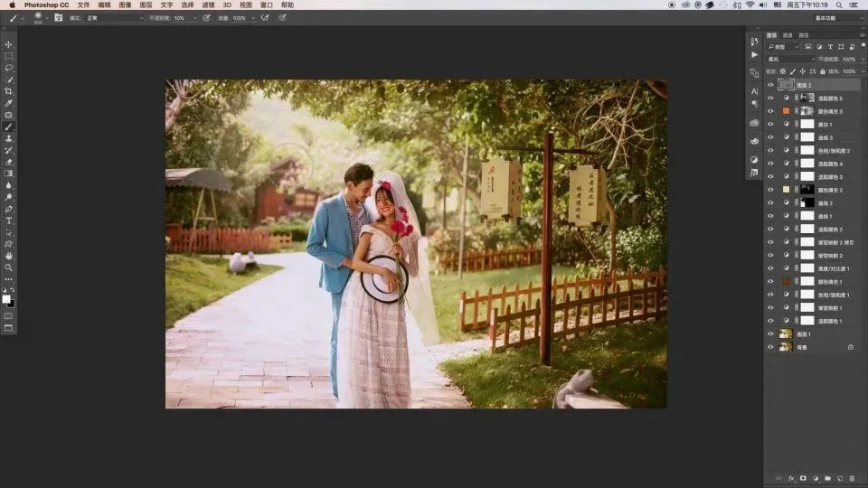Screen dimensions: 868x488
Task: Activate the Hand tool
Action: (9, 256)
